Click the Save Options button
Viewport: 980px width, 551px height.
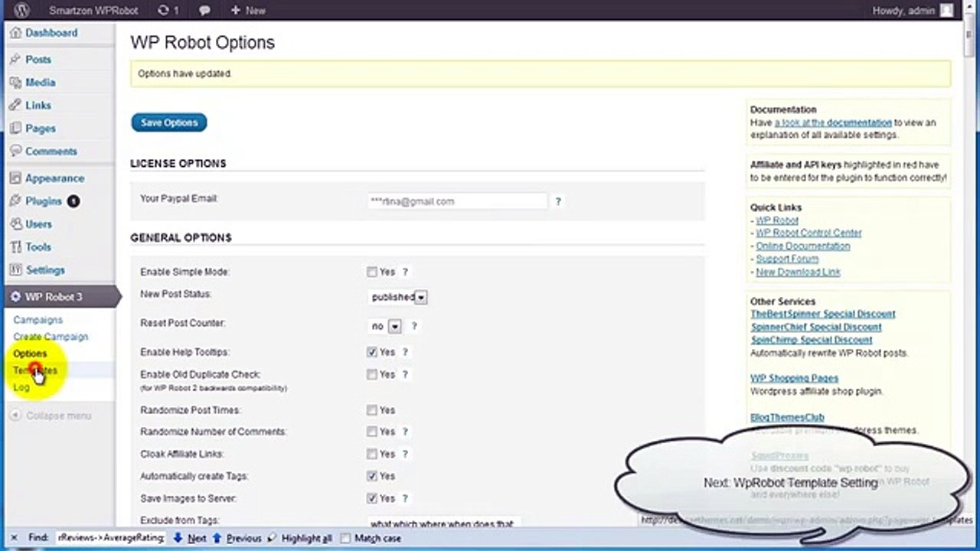click(169, 122)
